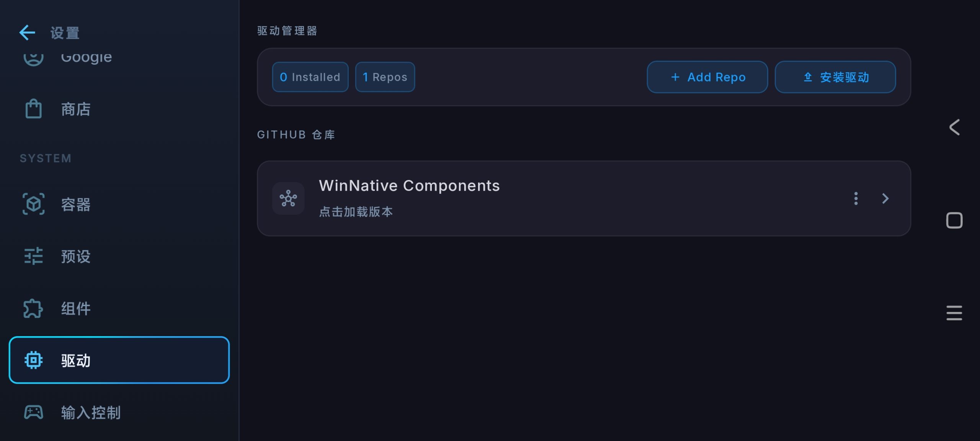Select the 1 Repos chip
Viewport: 980px width, 441px height.
point(385,77)
